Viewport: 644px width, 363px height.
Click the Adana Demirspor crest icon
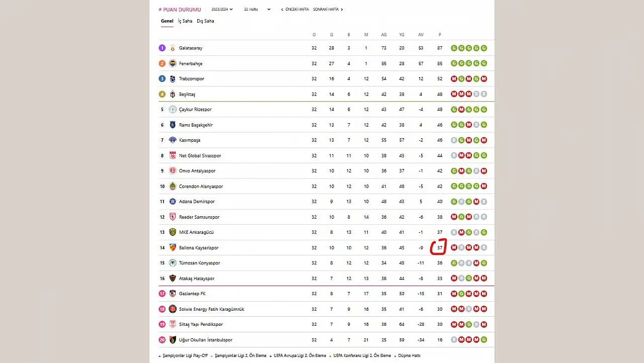coord(173,202)
